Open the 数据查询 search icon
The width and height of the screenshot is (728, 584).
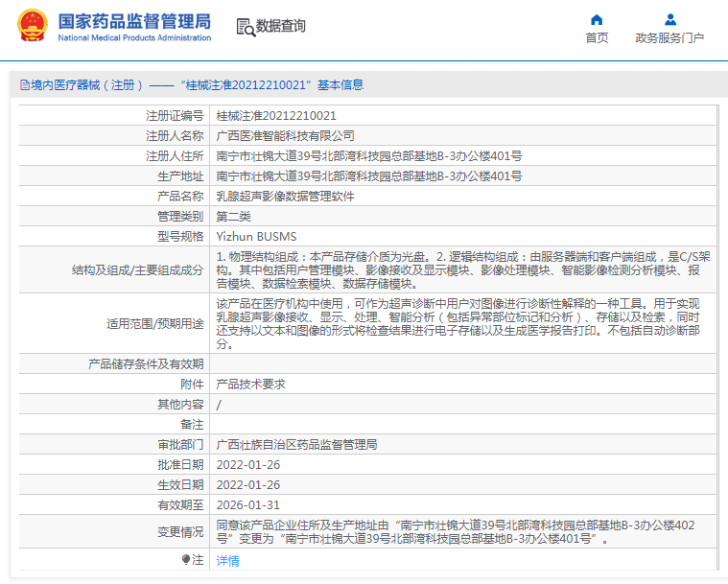click(x=246, y=27)
